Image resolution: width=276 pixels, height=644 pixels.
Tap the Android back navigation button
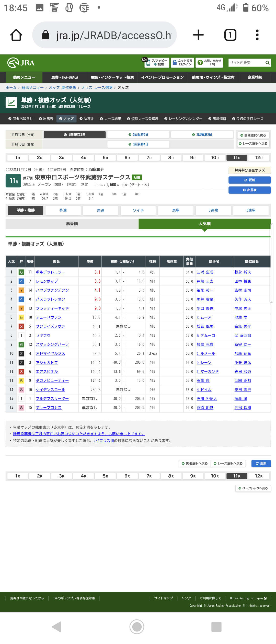pyautogui.click(x=57, y=627)
